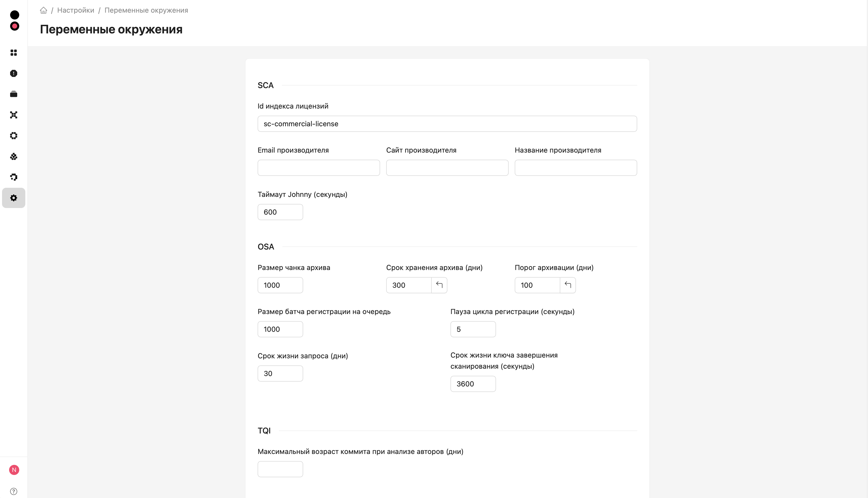Click the page title Переменные окружения
Image resolution: width=868 pixels, height=498 pixels.
(111, 29)
